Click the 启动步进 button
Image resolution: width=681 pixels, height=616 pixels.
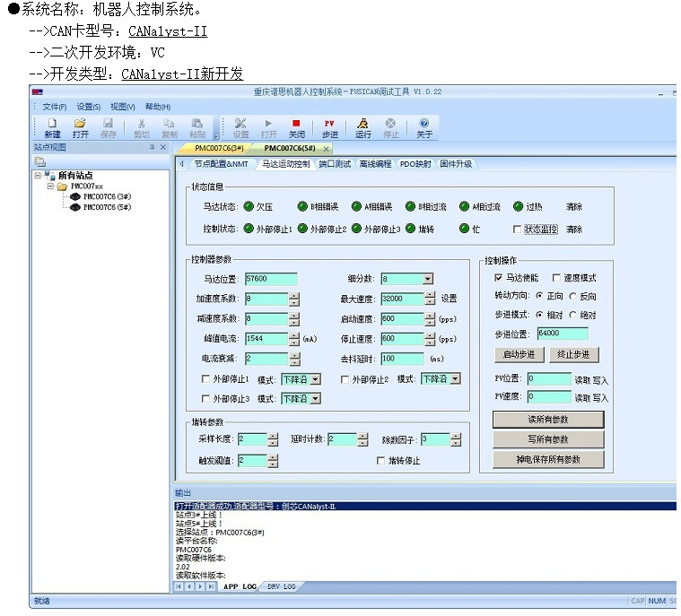pyautogui.click(x=519, y=355)
